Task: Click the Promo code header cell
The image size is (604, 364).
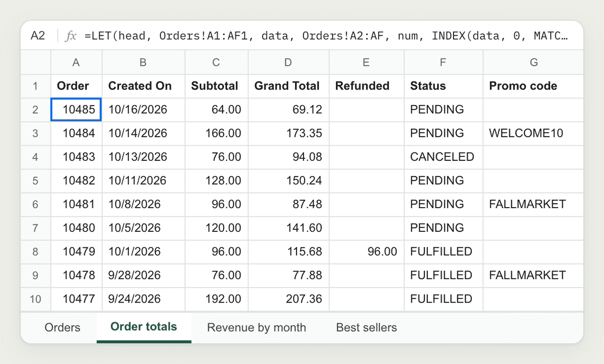Action: pyautogui.click(x=534, y=86)
